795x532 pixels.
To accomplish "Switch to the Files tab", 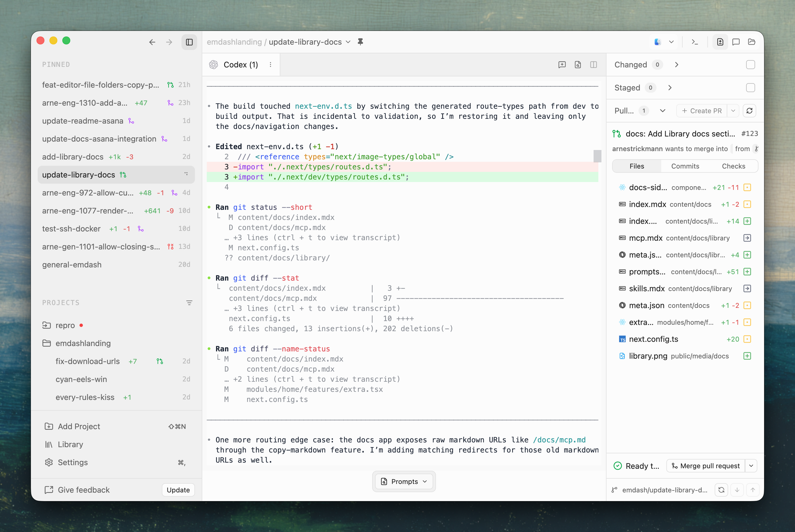I will coord(637,166).
